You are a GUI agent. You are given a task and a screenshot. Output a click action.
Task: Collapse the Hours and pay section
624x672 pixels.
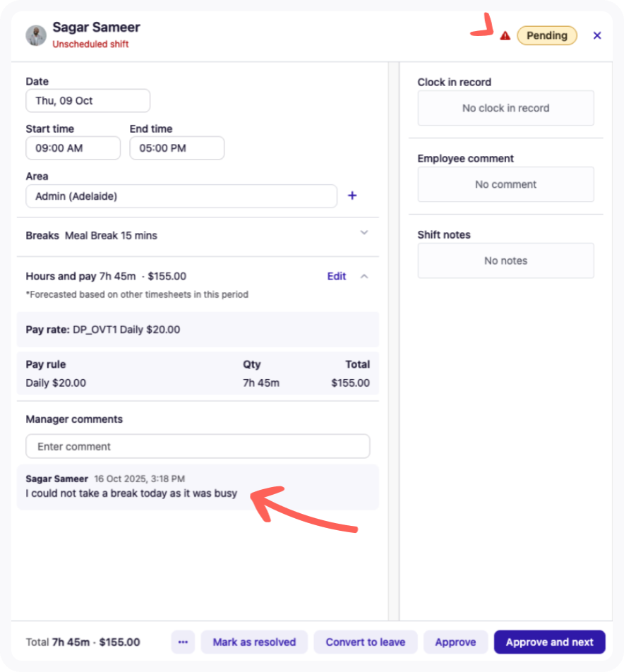(x=364, y=277)
